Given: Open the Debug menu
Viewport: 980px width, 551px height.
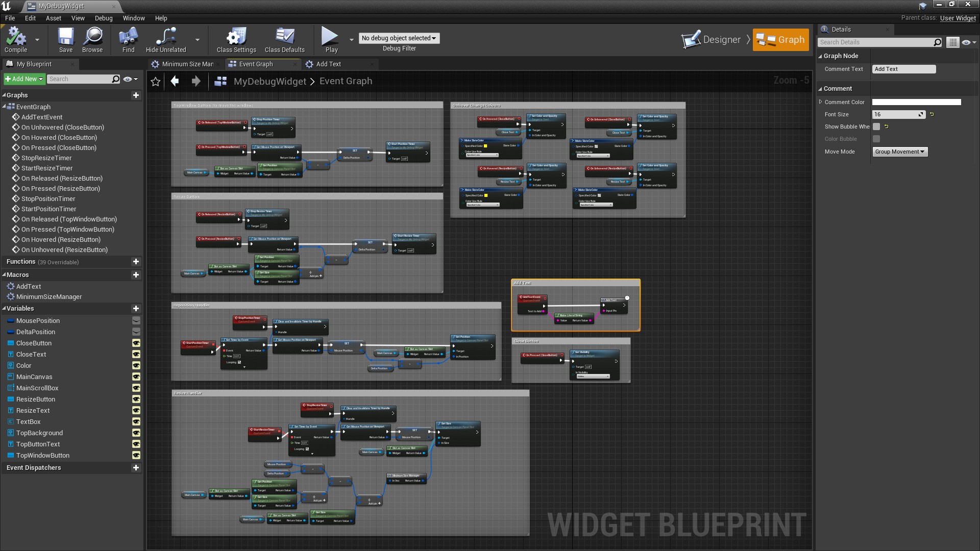Looking at the screenshot, I should tap(104, 18).
